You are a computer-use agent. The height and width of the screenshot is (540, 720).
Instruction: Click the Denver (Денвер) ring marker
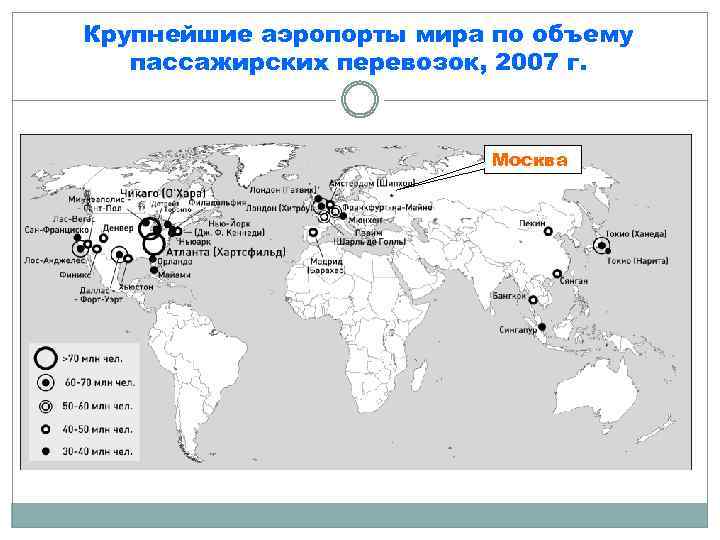click(x=104, y=238)
